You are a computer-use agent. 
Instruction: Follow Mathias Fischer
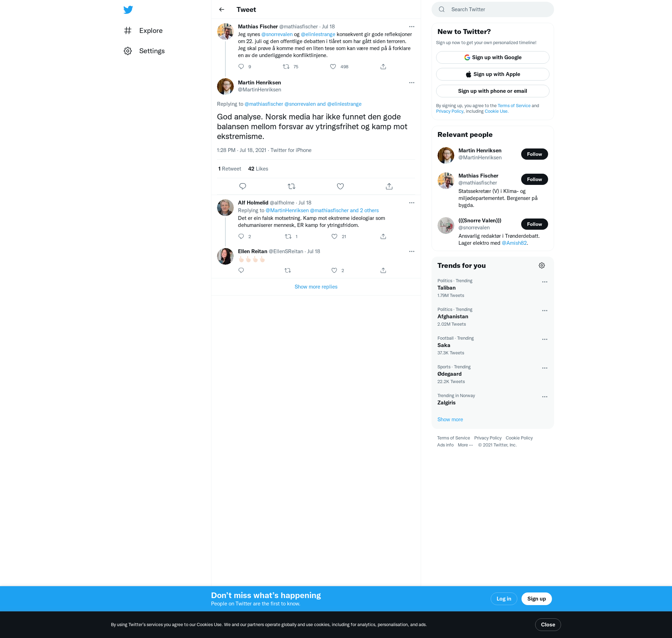click(534, 179)
